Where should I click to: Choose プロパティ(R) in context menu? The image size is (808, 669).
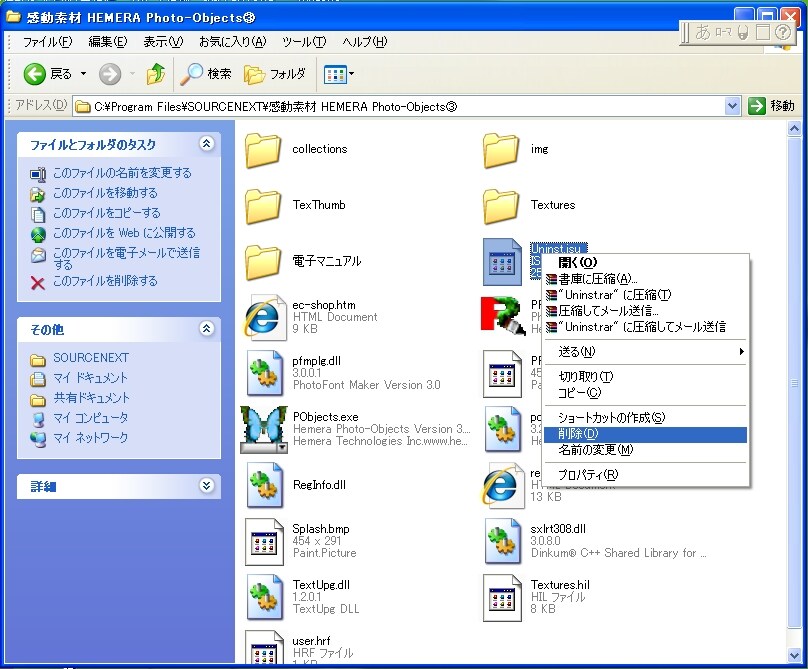coord(645,475)
